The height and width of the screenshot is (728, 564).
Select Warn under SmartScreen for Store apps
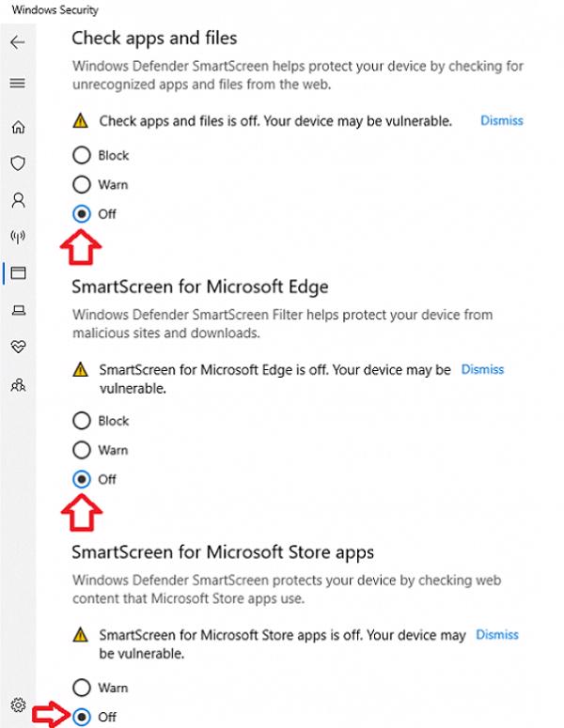click(100, 688)
